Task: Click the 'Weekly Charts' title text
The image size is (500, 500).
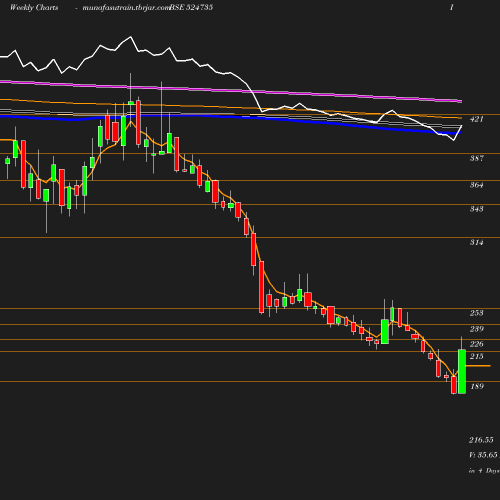Action: pyautogui.click(x=34, y=8)
